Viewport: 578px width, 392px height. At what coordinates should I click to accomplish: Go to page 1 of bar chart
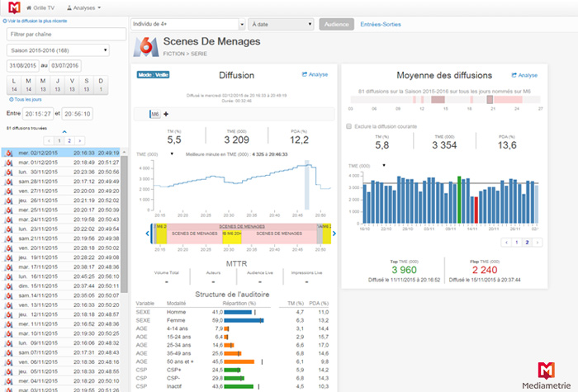click(x=516, y=243)
